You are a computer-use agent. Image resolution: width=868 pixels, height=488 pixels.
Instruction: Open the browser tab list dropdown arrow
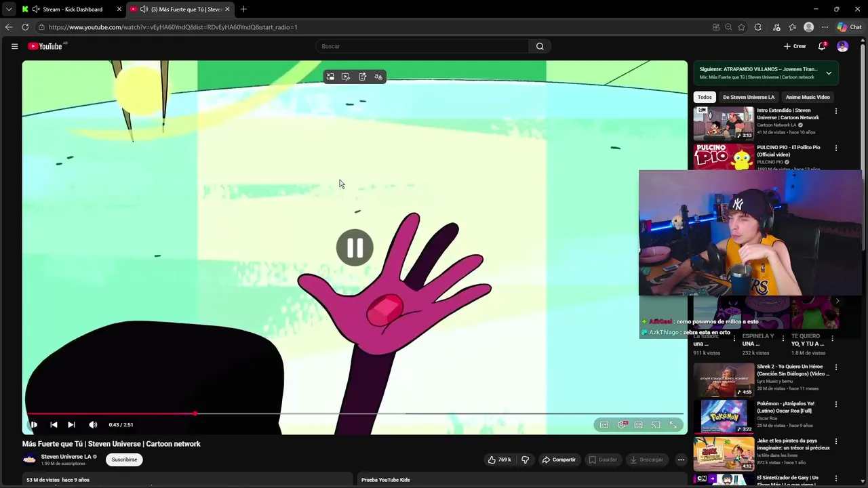[x=8, y=9]
